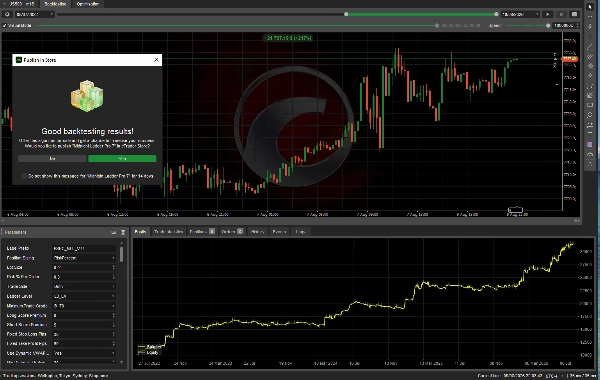Screen dimensions: 600x380
Task: Click the Parameters list scroll-up arrow
Action: tap(122, 243)
